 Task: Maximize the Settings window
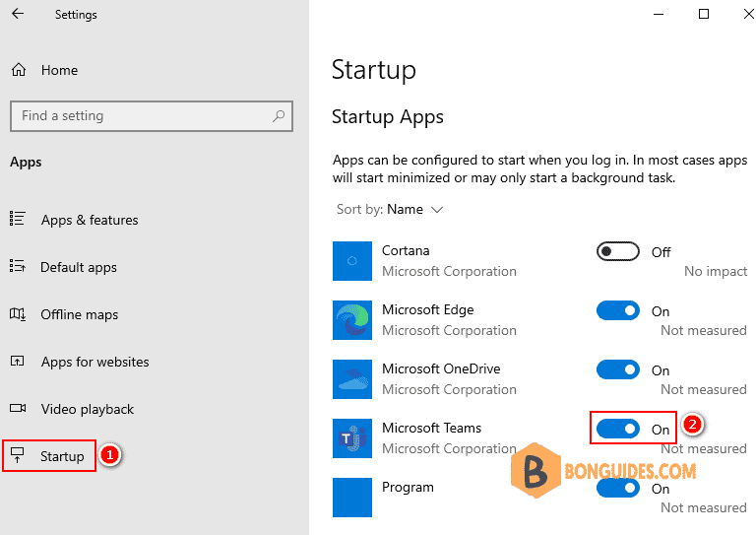[x=704, y=14]
